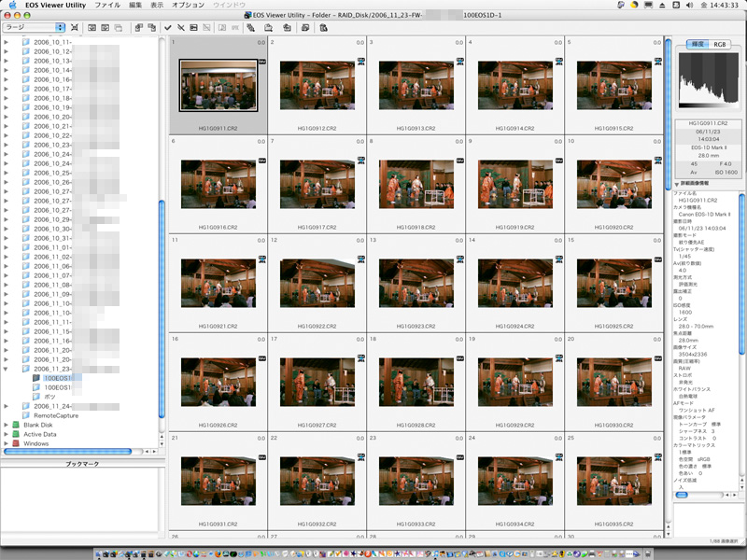Click the histogram graph

(709, 80)
